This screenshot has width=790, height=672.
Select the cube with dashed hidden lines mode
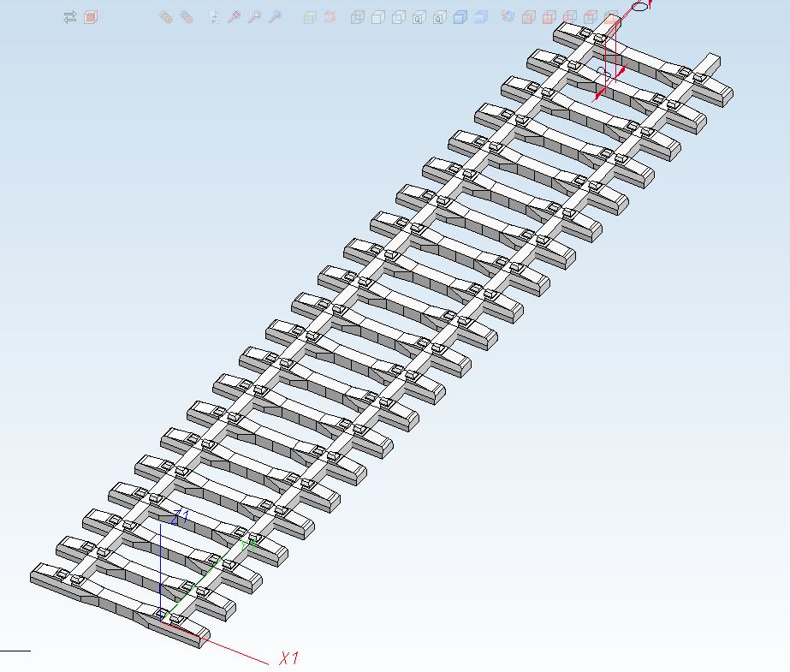(399, 18)
